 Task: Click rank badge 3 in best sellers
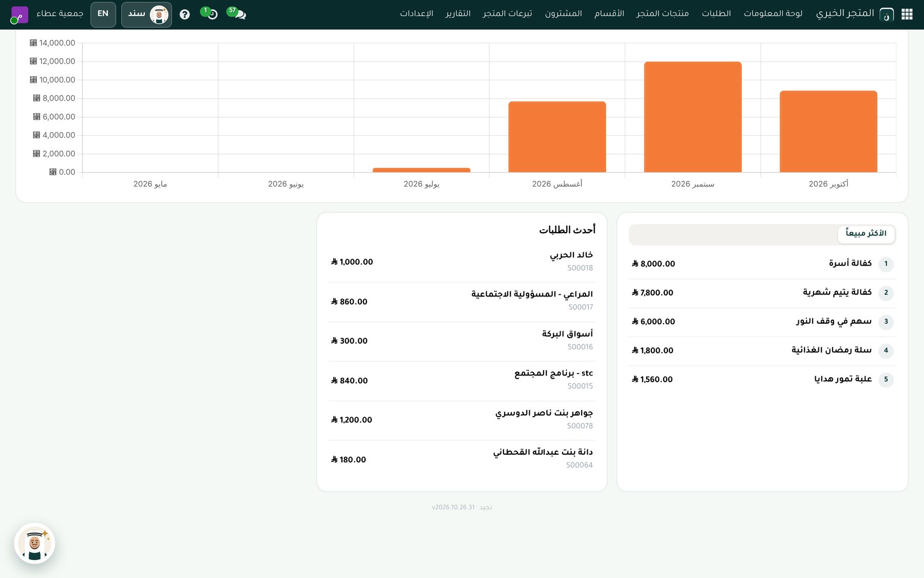pos(886,322)
